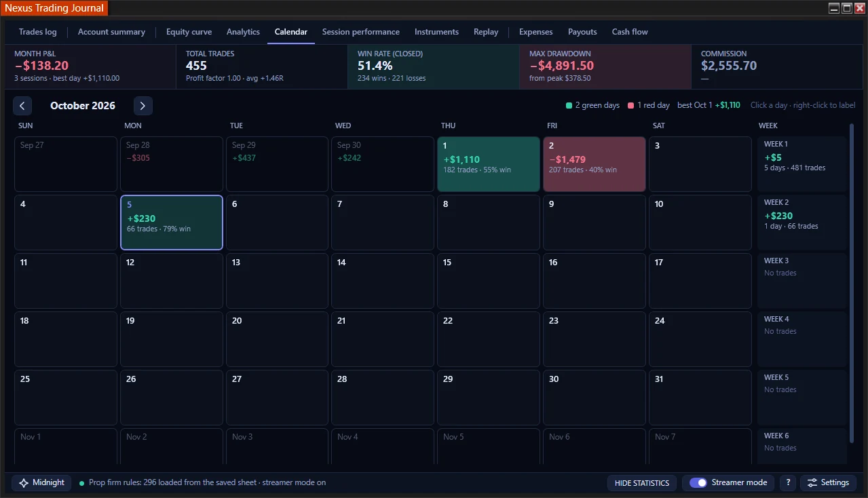This screenshot has width=868, height=498.
Task: Select the October 2 day with −$1,479
Action: point(595,164)
